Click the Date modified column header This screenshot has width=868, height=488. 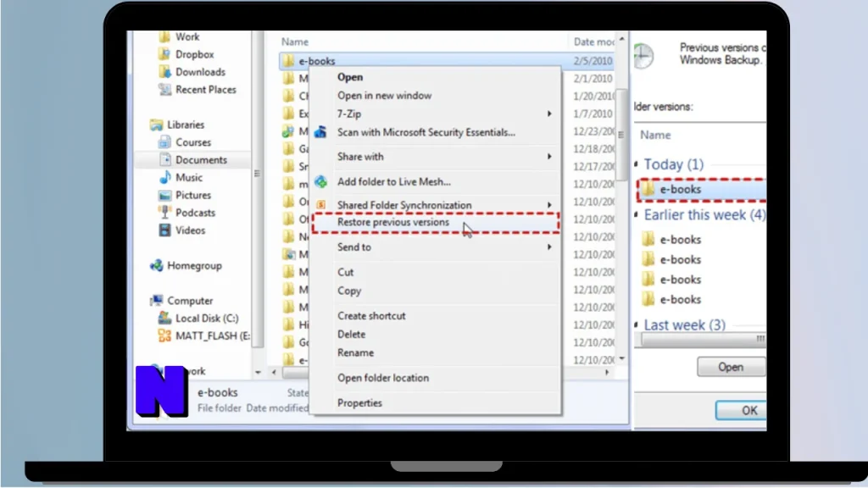coord(593,42)
